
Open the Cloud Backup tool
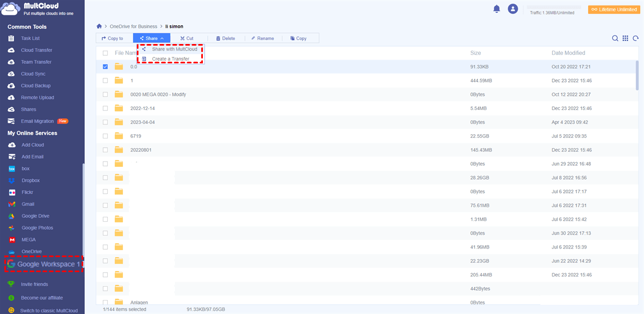tap(36, 86)
